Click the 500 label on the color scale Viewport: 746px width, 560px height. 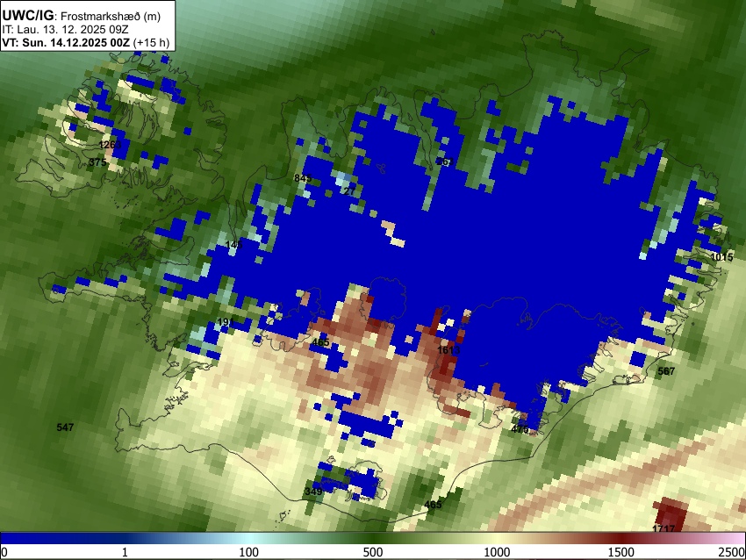point(373,552)
